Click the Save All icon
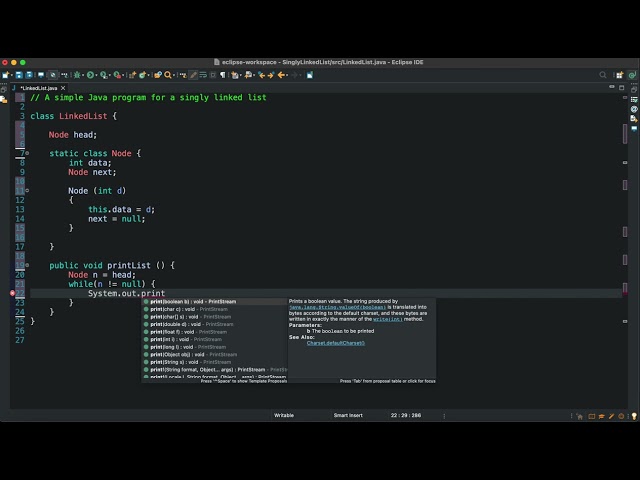This screenshot has width=640, height=480. pos(29,75)
